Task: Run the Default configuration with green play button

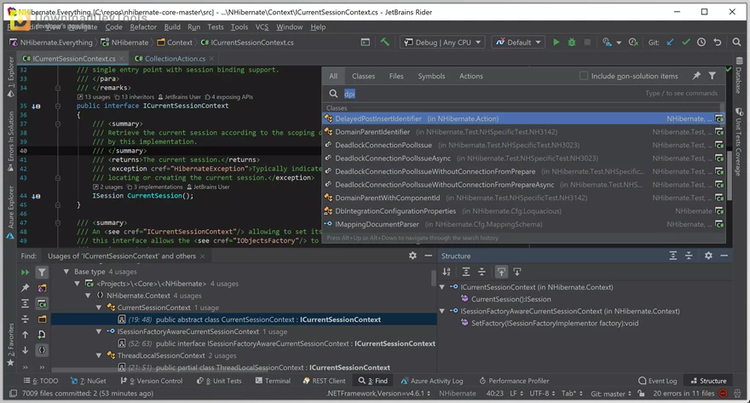Action: pos(556,42)
